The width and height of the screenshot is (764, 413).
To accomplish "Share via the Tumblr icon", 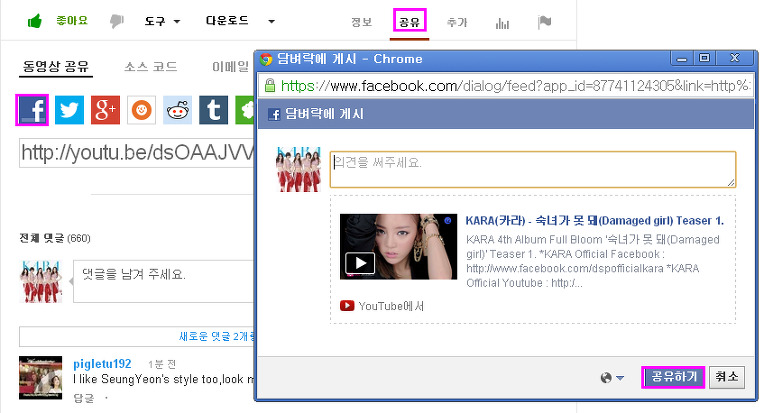I will point(213,110).
